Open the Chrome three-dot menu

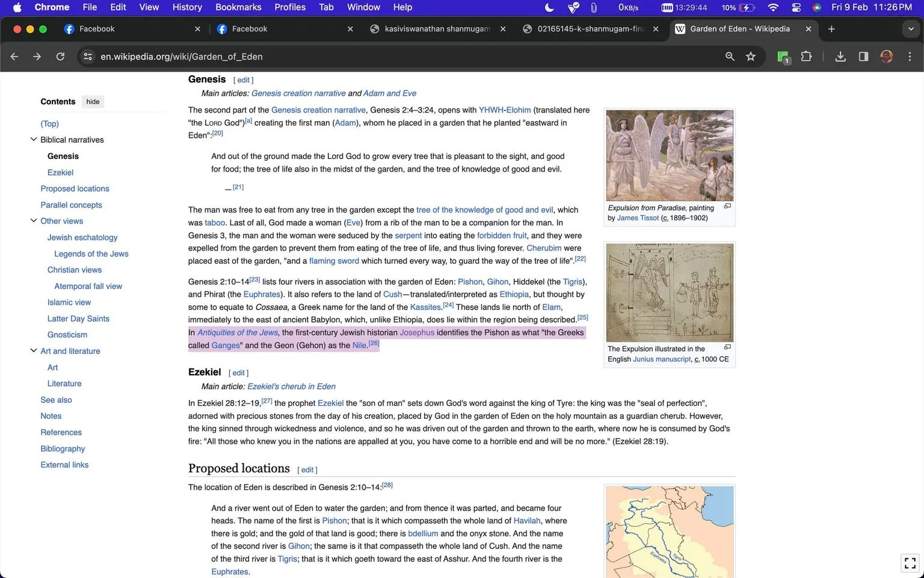click(x=910, y=57)
